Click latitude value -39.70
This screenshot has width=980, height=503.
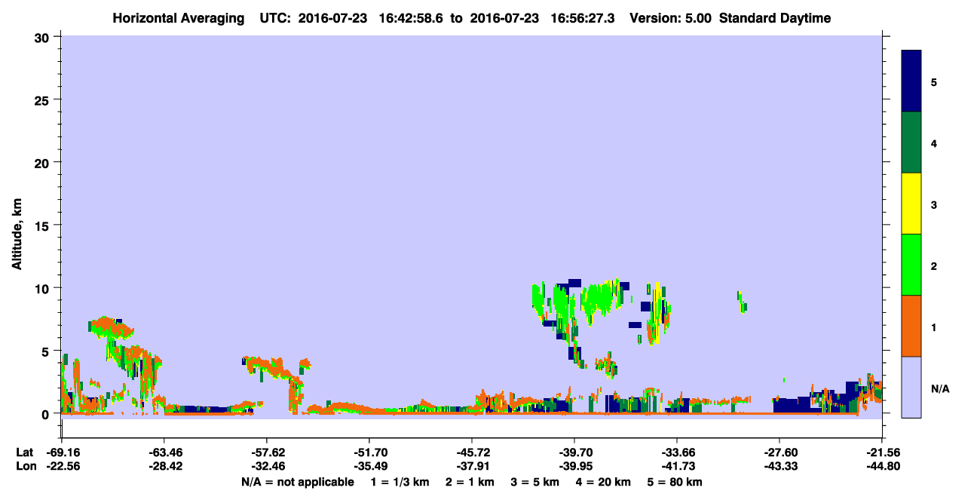(574, 452)
